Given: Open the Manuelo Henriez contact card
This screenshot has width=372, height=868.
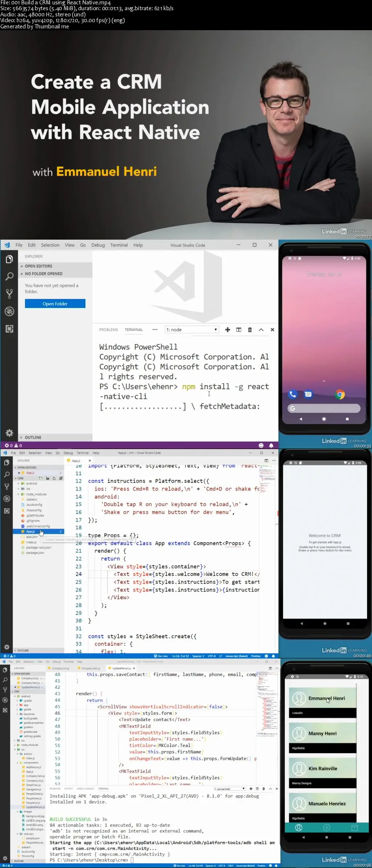Looking at the screenshot, I should (x=323, y=808).
